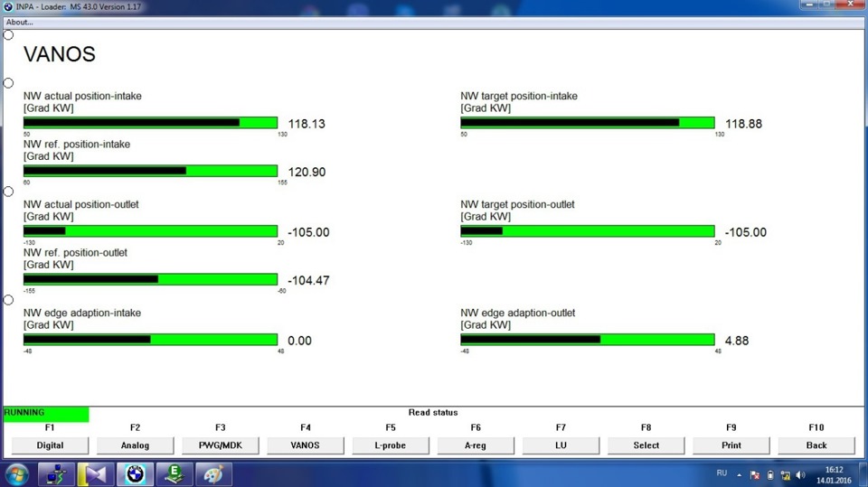
Task: Click the NW edge adaption-outlet label
Action: pyautogui.click(x=517, y=313)
